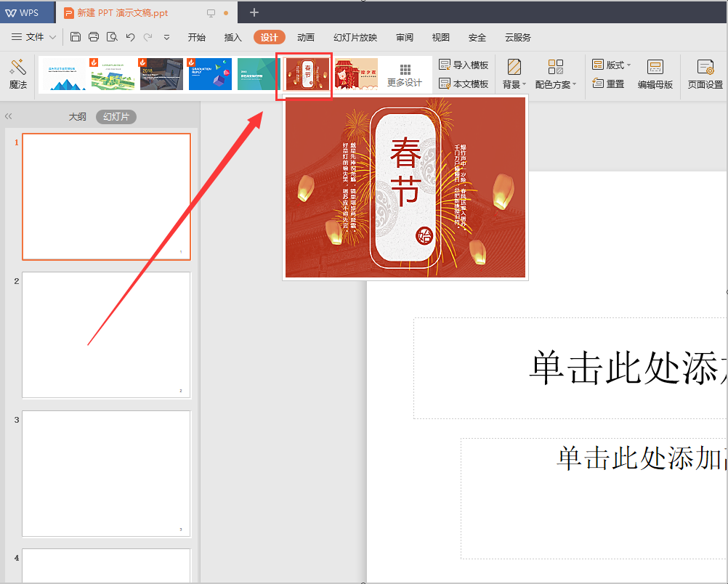Select the 魔法 (Magic) design tool
This screenshot has width=728, height=584.
[17, 73]
